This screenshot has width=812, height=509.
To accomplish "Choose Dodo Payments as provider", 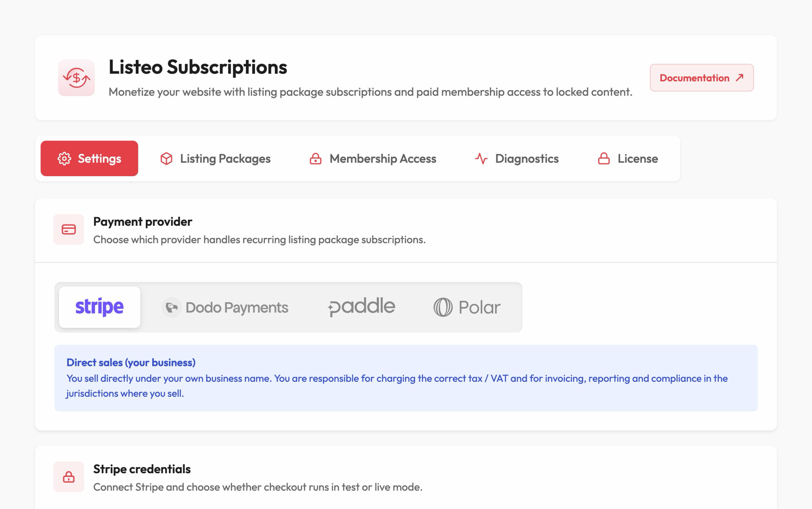I will (225, 307).
